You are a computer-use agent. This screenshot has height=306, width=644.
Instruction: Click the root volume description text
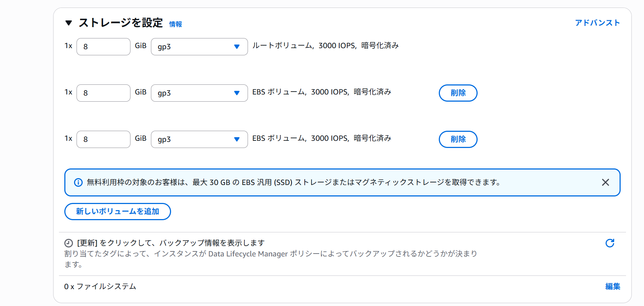point(325,46)
